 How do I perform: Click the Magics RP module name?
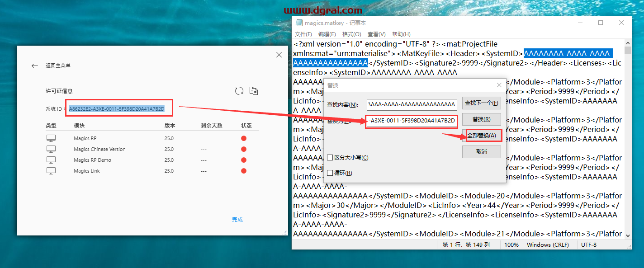click(x=85, y=138)
